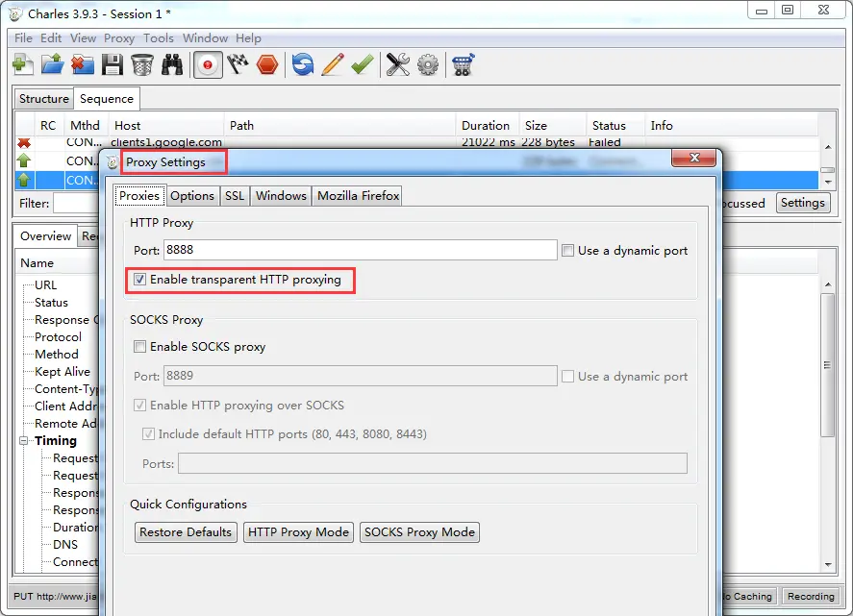The width and height of the screenshot is (853, 616).
Task: Open settings with the gear toolbar icon
Action: (428, 64)
